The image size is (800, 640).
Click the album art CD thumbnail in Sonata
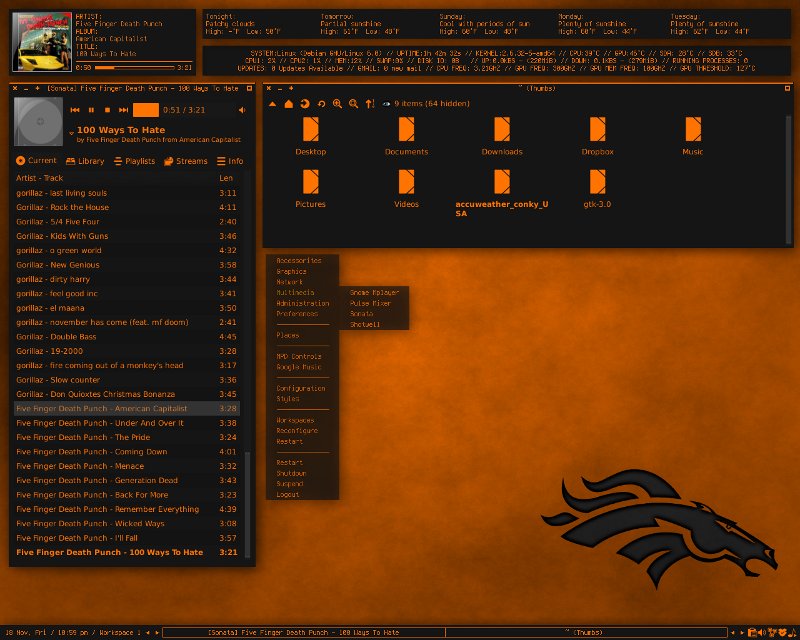(x=38, y=121)
